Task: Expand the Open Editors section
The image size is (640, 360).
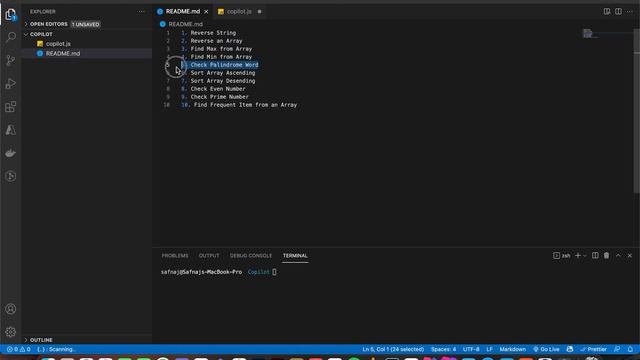Action: 49,24
